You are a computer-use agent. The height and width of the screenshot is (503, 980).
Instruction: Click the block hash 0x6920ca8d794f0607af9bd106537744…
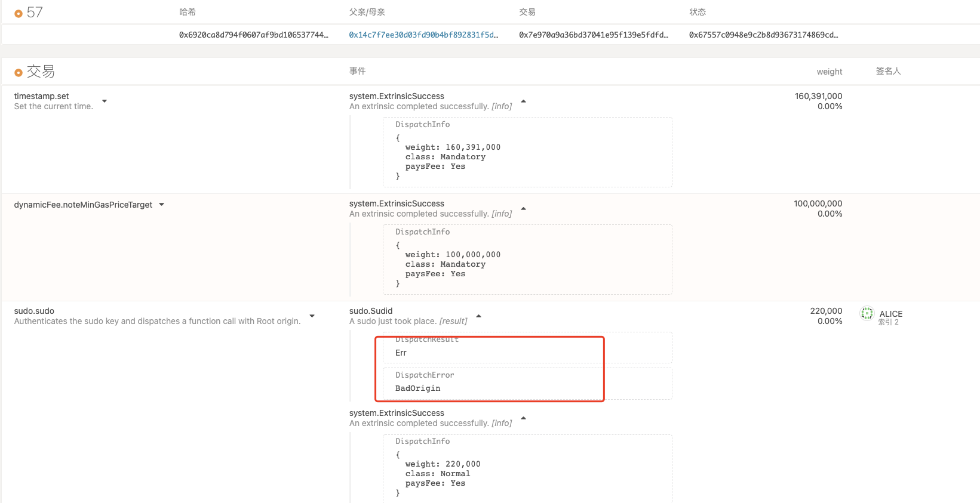pyautogui.click(x=254, y=35)
